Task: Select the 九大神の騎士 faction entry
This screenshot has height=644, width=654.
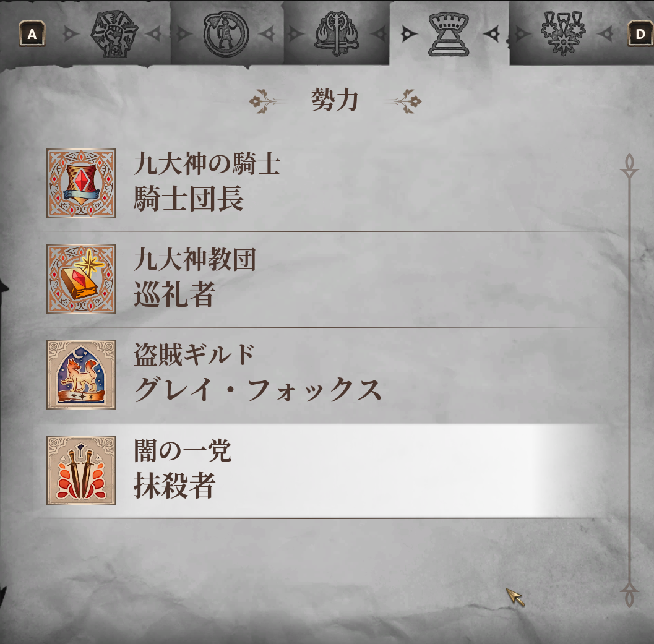Action: 325,184
